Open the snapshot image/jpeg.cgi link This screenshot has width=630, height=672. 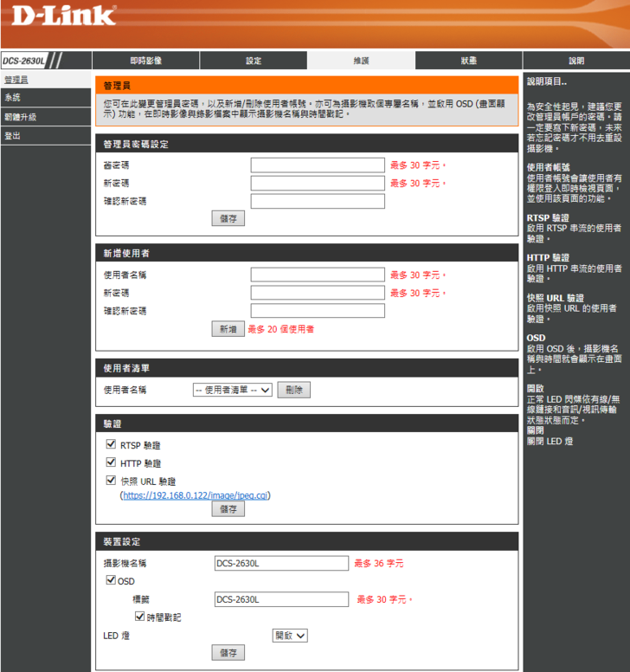click(196, 495)
